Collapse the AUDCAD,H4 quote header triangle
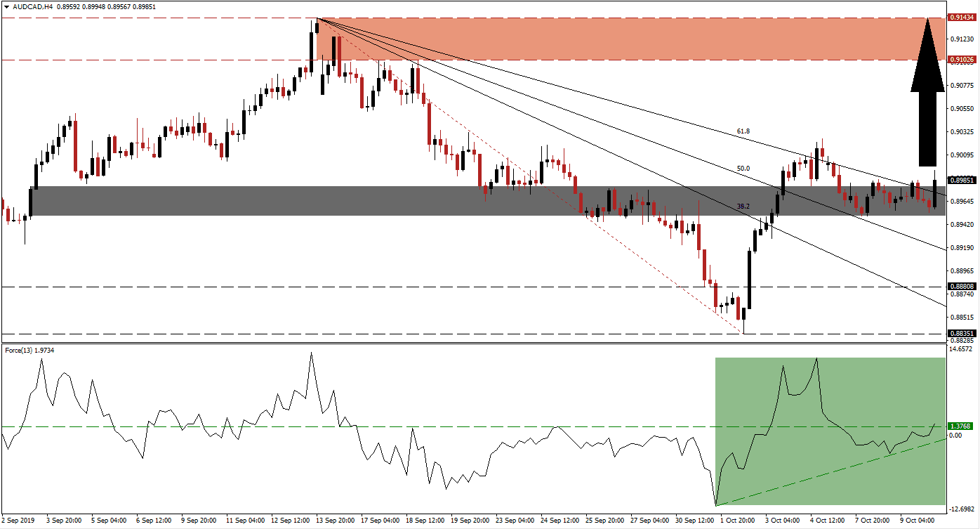 7,5
